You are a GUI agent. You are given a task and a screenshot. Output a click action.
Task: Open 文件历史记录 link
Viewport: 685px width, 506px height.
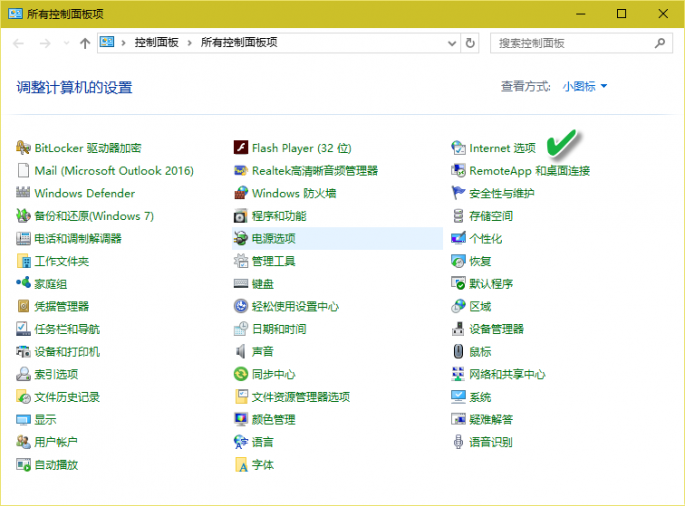tap(67, 397)
